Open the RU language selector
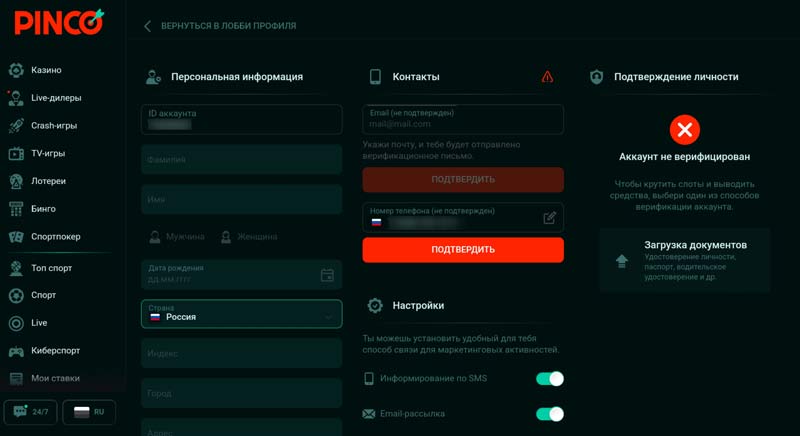The width and height of the screenshot is (800, 436). (x=89, y=411)
